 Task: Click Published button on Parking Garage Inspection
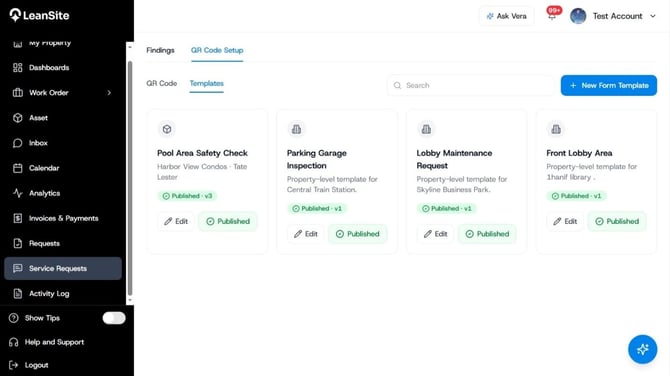click(x=358, y=234)
